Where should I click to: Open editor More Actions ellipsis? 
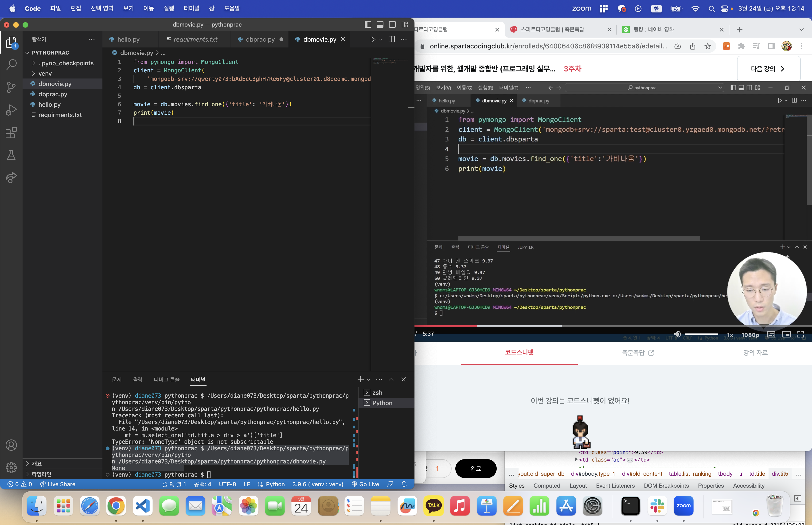point(404,39)
